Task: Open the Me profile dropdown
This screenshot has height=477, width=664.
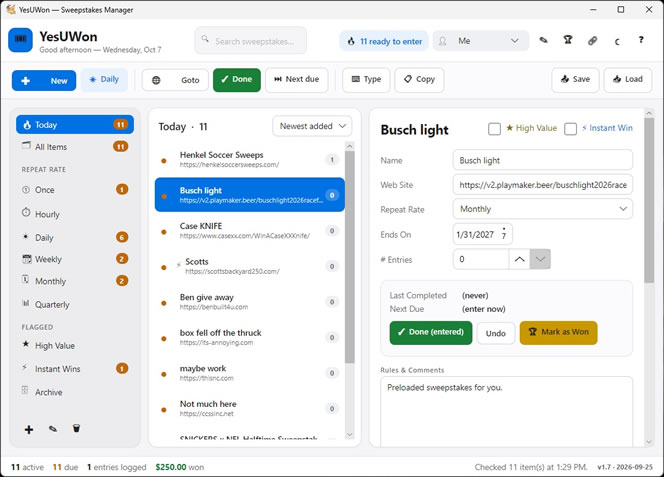Action: coord(481,41)
